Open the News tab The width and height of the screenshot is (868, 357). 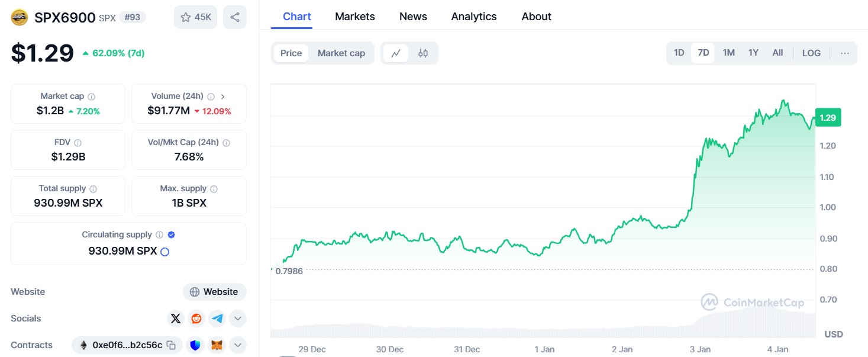(x=413, y=17)
